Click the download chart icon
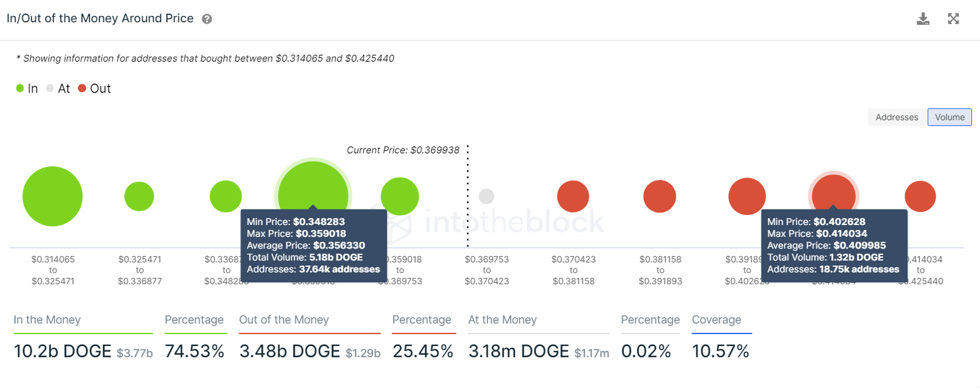This screenshot has height=392, width=980. [923, 18]
